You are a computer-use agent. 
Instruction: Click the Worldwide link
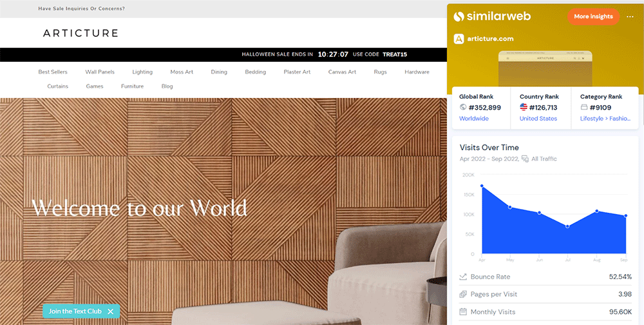(473, 119)
